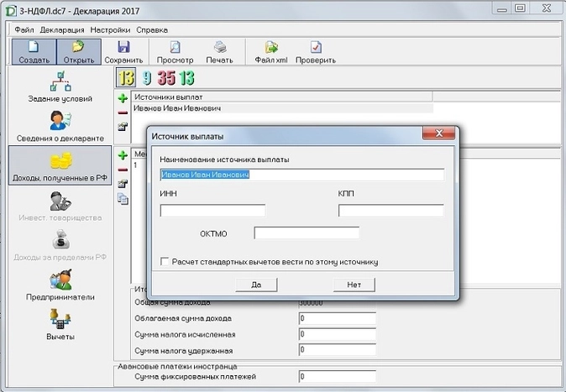This screenshot has height=392, width=566.
Task: Click the Сумма налога исчисленная field
Action: pyautogui.click(x=337, y=334)
